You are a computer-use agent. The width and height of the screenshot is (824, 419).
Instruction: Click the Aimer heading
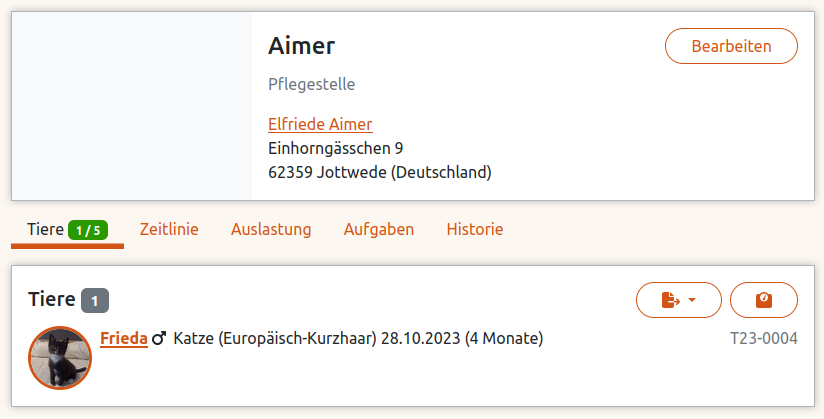coord(302,46)
